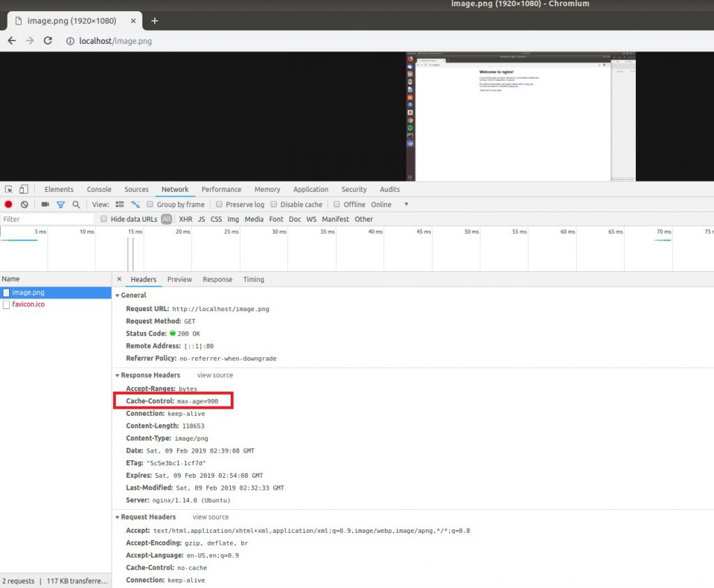Select the image.png request row
The image size is (714, 588).
[56, 293]
